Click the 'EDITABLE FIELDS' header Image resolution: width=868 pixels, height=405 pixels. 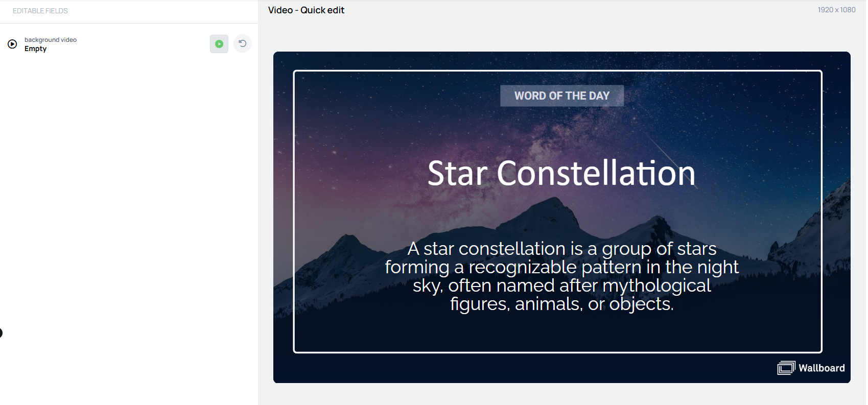40,11
